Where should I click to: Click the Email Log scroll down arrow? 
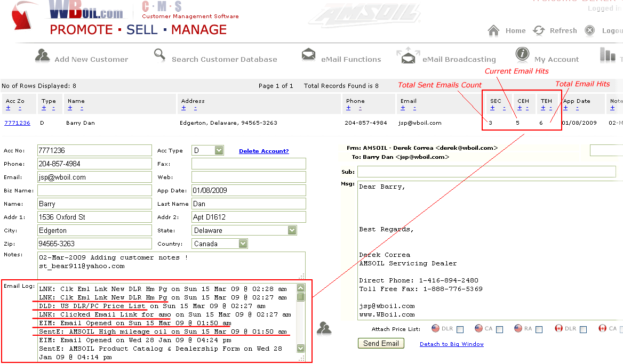(x=301, y=348)
